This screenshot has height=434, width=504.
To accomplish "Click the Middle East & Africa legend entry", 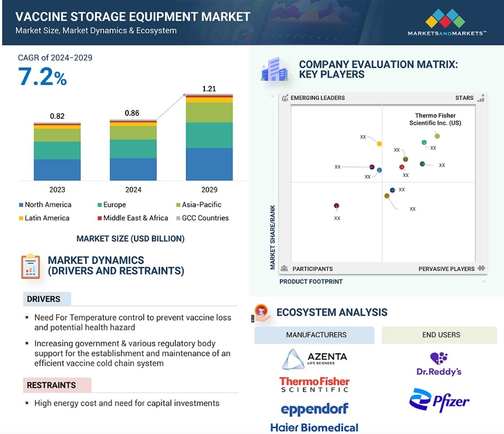I will tap(133, 218).
